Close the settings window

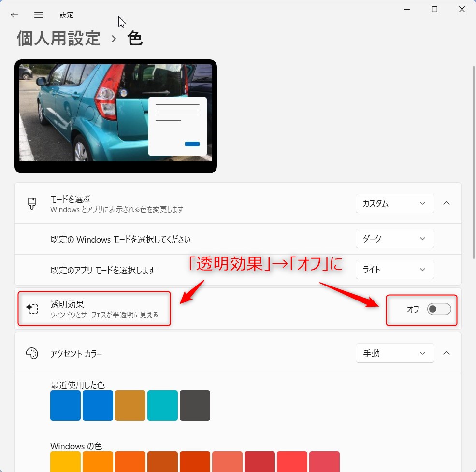click(x=462, y=9)
